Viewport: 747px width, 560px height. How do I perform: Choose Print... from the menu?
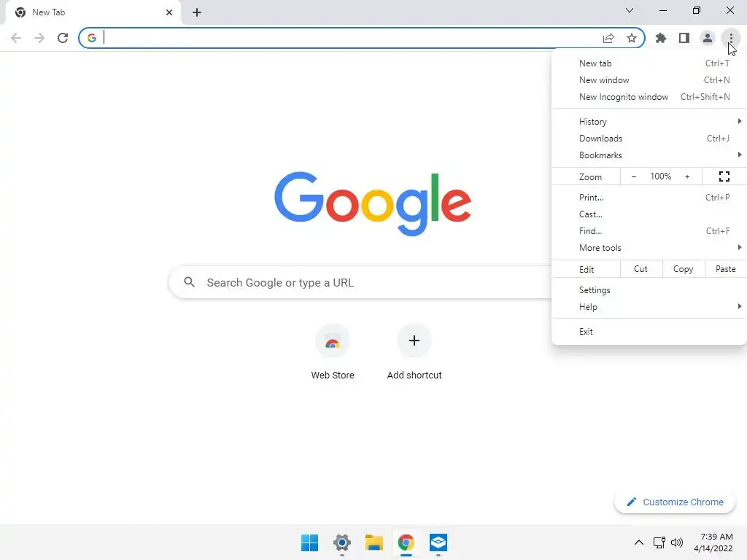pos(649,197)
